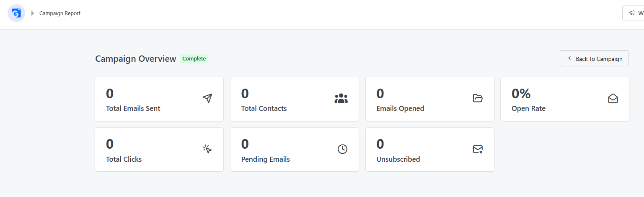Click the envelope with x icon on Unsubscribed
The height and width of the screenshot is (197, 644).
[478, 149]
